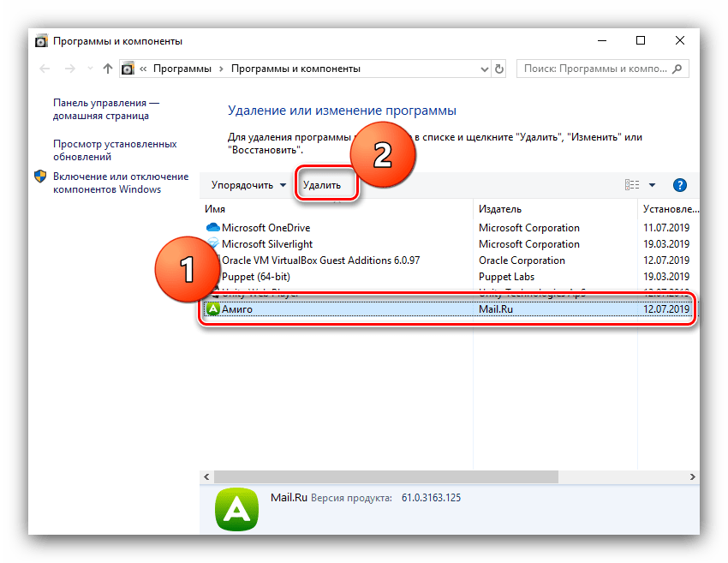Click the Back navigation arrow
The height and width of the screenshot is (563, 728).
45,69
